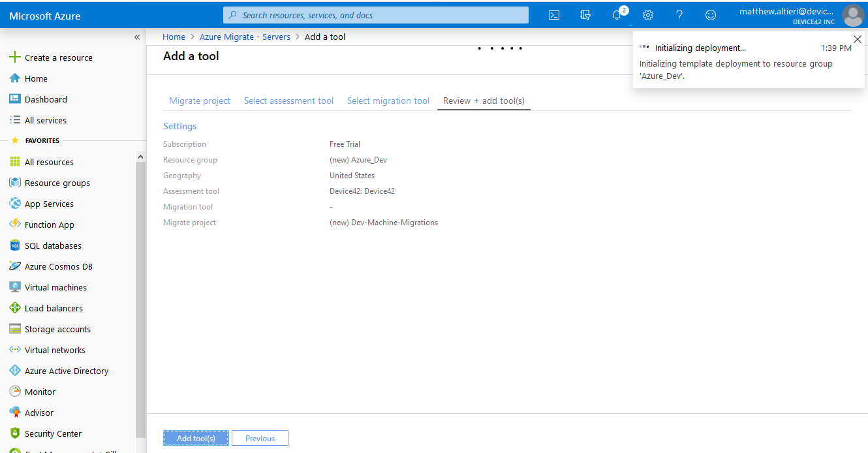The height and width of the screenshot is (453, 868).
Task: Open Azure Active Directory
Action: click(x=67, y=371)
